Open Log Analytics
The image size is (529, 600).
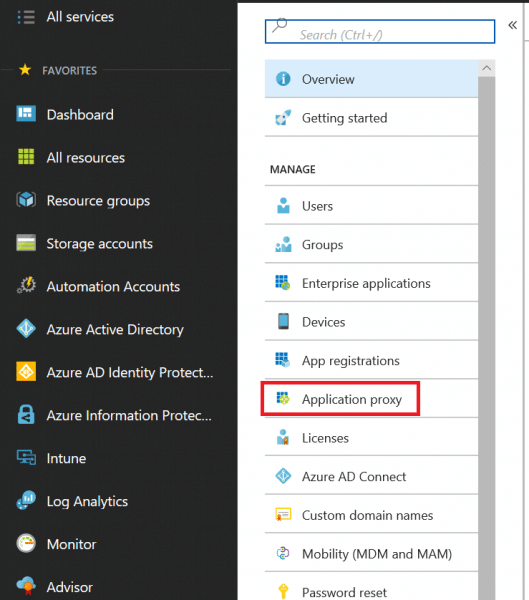click(87, 501)
